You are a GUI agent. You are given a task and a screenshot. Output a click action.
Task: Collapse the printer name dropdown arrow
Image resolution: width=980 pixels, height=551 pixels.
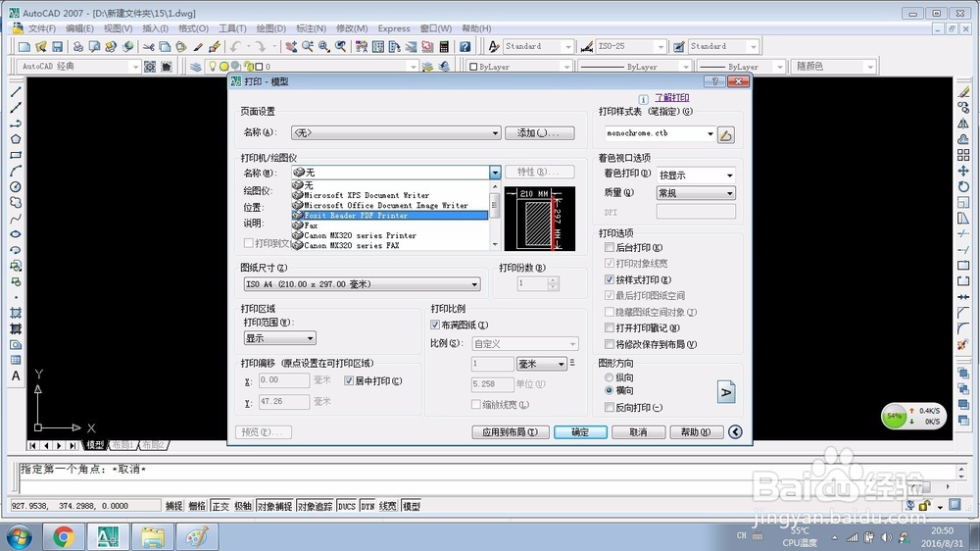[494, 172]
